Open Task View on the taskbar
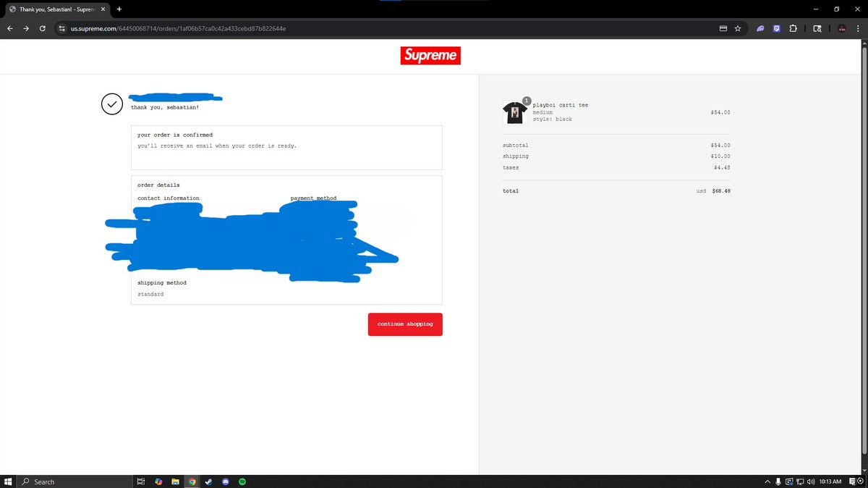 [x=141, y=481]
